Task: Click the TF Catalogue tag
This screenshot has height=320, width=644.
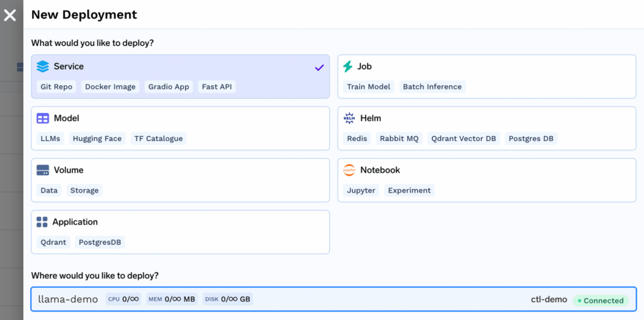Action: [159, 138]
